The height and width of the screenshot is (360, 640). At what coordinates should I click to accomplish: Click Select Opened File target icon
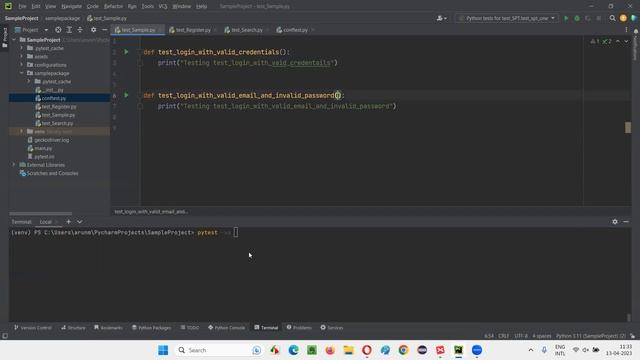coord(58,30)
